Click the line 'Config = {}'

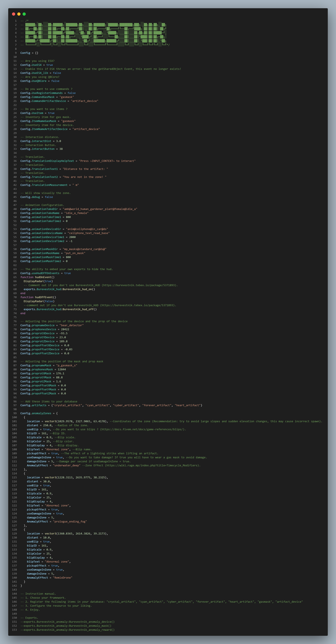tap(29, 53)
